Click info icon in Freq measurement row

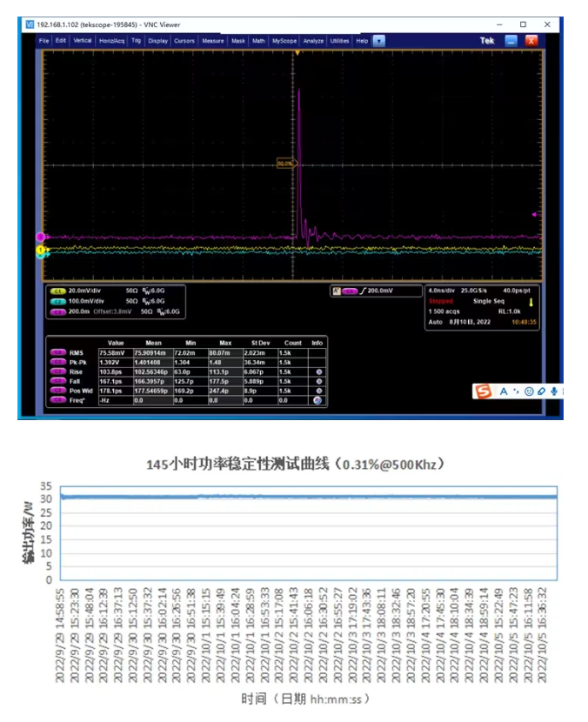click(318, 400)
